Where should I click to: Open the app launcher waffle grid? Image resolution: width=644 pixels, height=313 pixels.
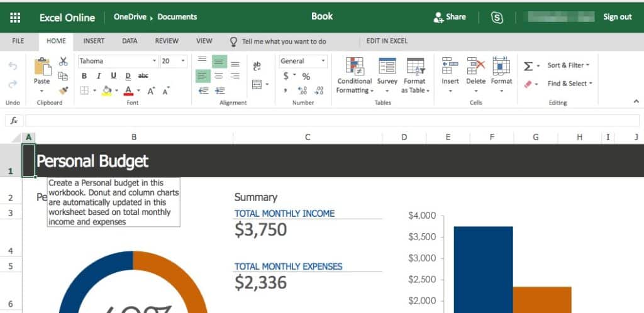15,17
